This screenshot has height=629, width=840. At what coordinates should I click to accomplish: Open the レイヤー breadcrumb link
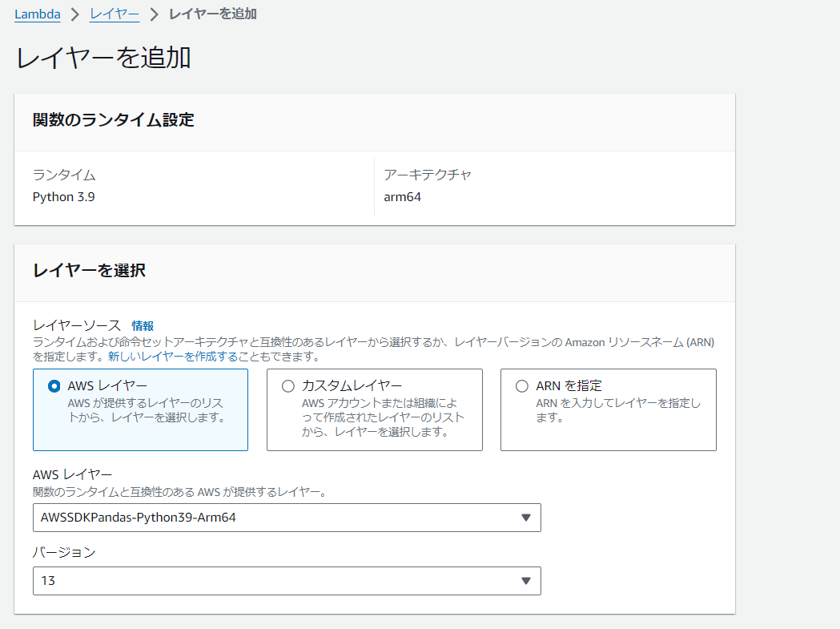coord(114,14)
